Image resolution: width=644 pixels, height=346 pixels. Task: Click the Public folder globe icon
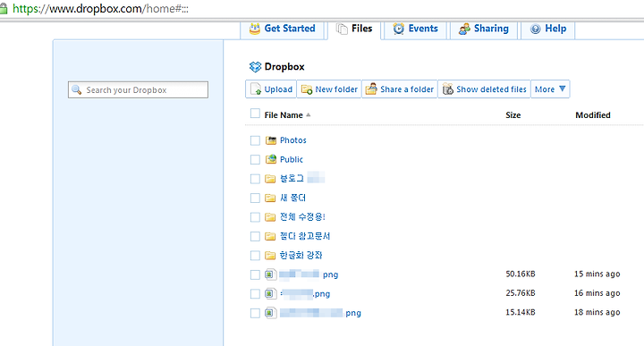(x=271, y=159)
